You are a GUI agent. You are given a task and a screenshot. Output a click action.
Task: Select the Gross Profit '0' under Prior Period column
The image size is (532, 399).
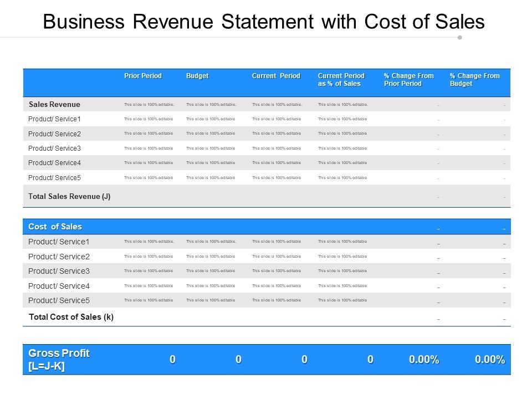pos(172,360)
